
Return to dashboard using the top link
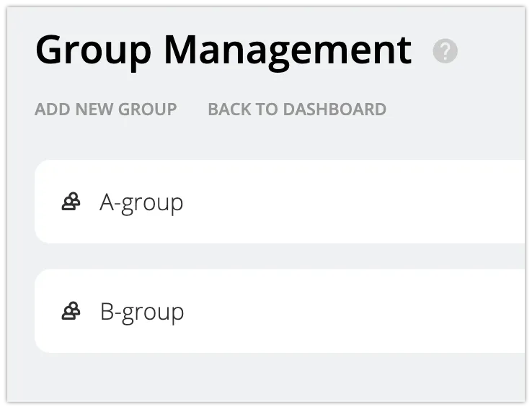click(297, 109)
